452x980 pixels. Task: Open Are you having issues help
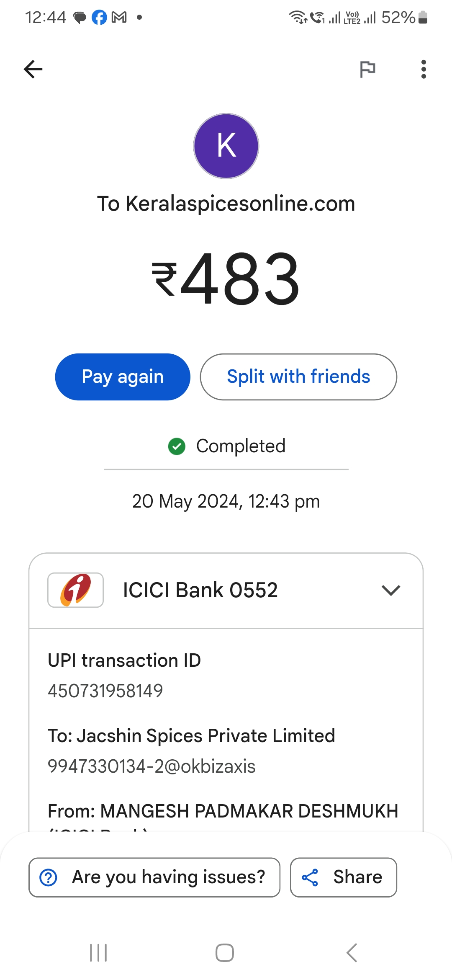[168, 877]
